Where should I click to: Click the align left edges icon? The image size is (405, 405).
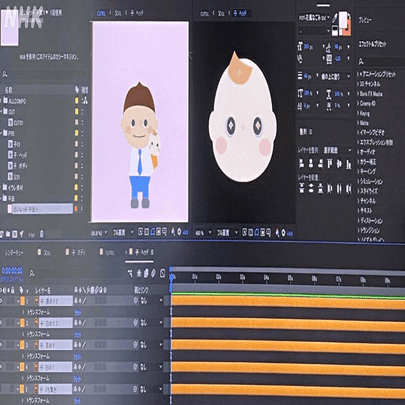(x=302, y=163)
